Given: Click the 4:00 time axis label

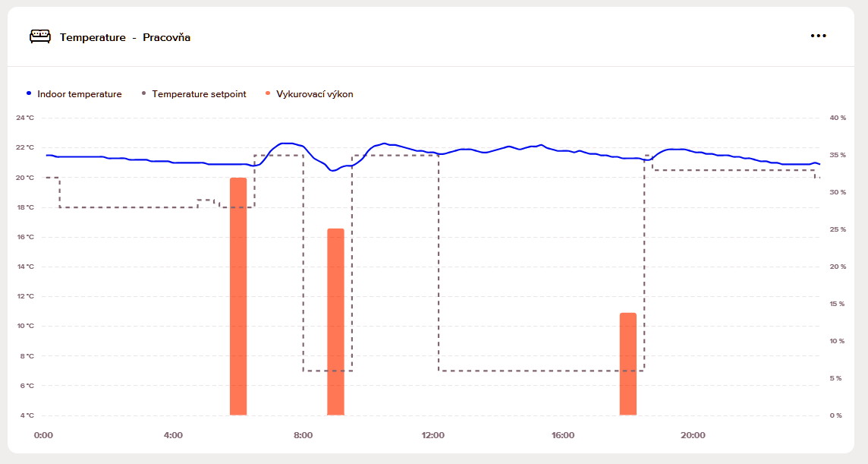Looking at the screenshot, I should tap(173, 435).
